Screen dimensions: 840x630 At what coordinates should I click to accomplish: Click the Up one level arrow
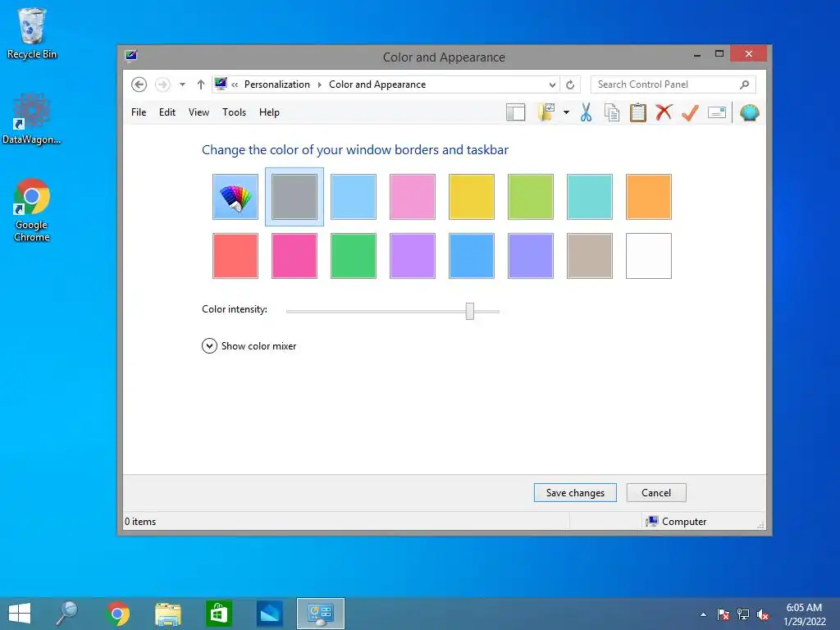click(x=201, y=84)
